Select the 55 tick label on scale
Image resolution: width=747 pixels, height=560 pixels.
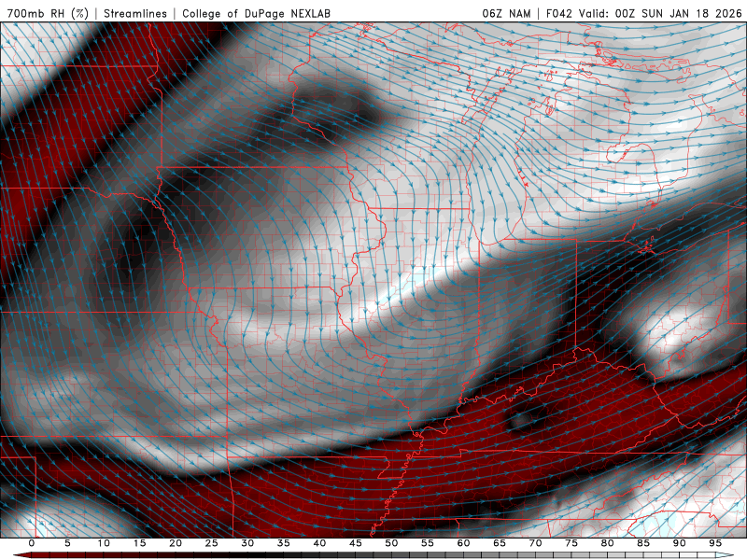coord(428,543)
